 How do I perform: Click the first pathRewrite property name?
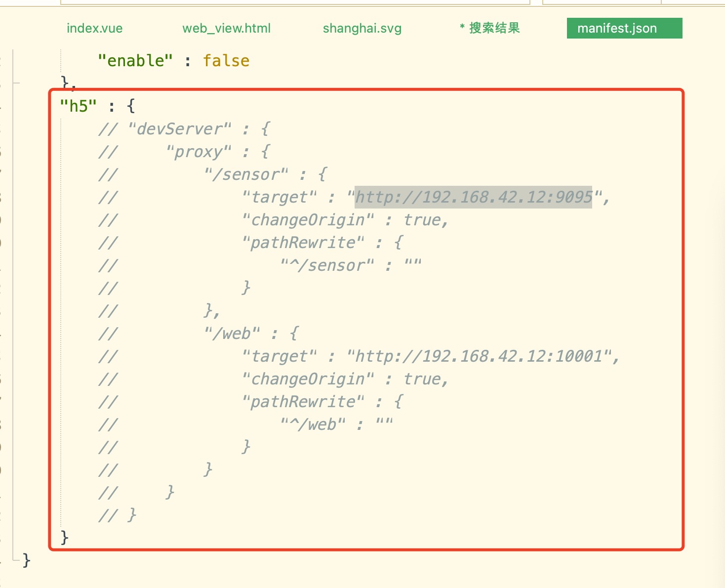click(x=302, y=242)
